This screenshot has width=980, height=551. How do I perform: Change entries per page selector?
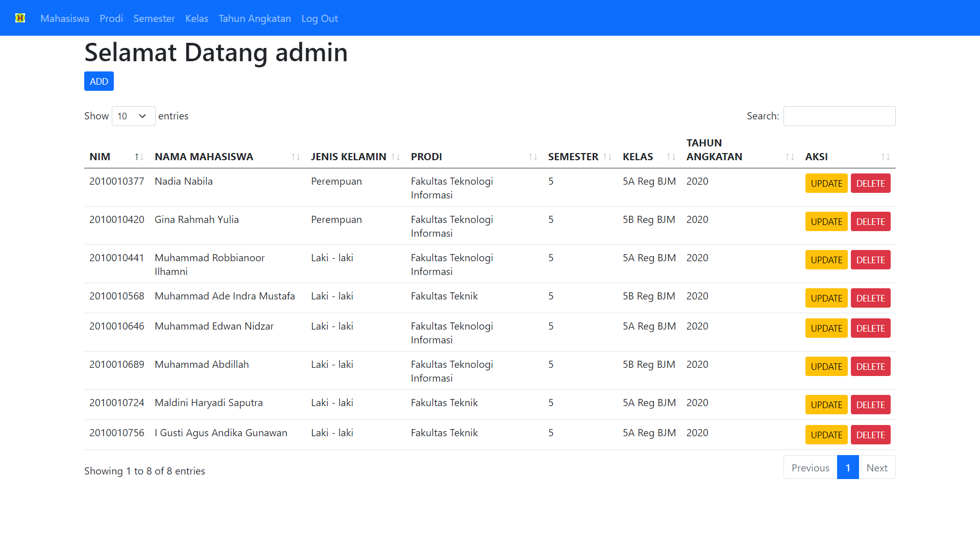[x=133, y=116]
